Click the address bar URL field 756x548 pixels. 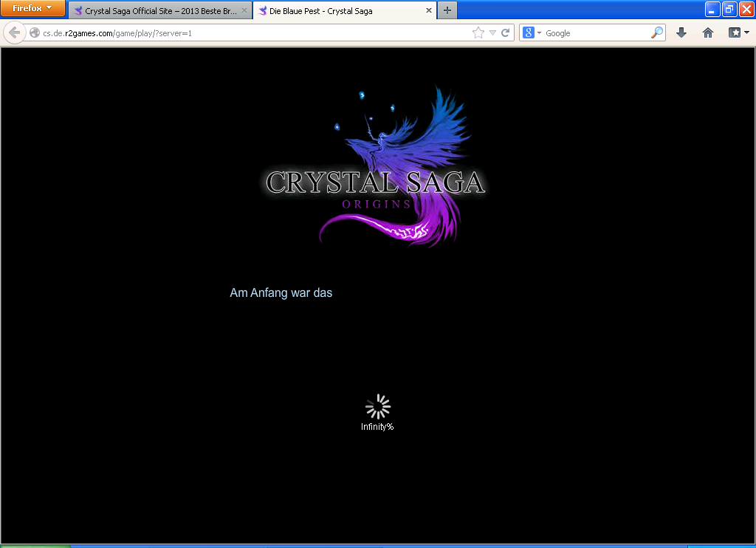pyautogui.click(x=251, y=33)
